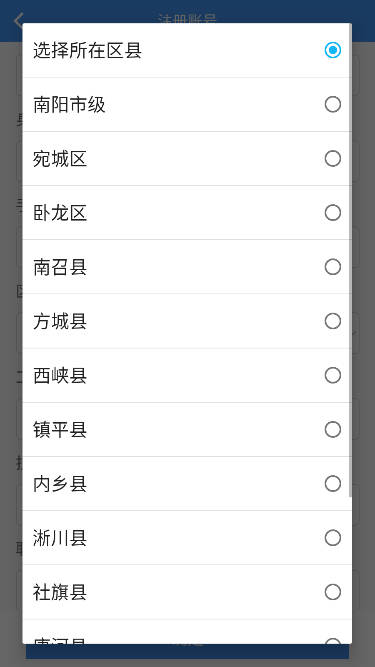Image resolution: width=375 pixels, height=667 pixels.
Task: Select the 南阳市级 radio button
Action: (x=332, y=104)
